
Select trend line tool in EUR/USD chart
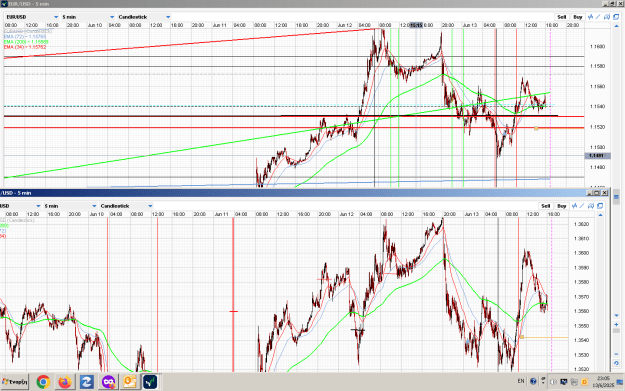(598, 17)
